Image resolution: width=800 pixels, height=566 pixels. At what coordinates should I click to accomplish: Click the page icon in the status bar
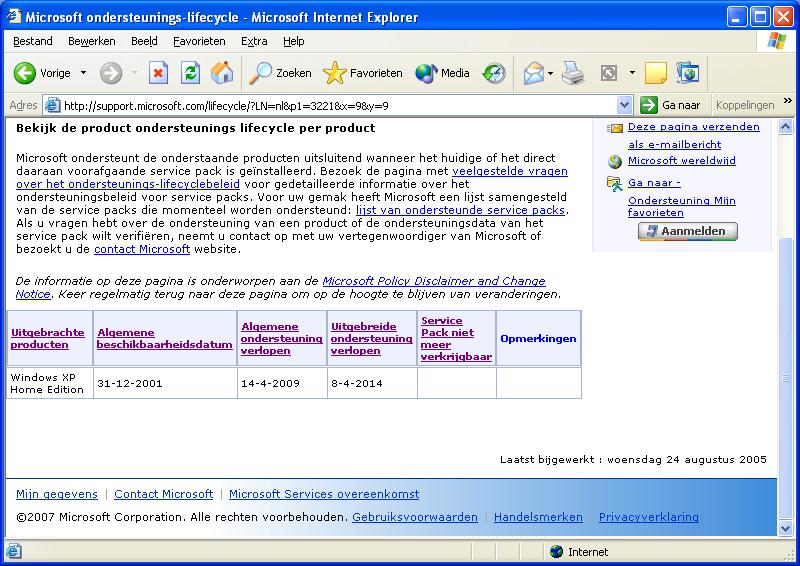(14, 552)
